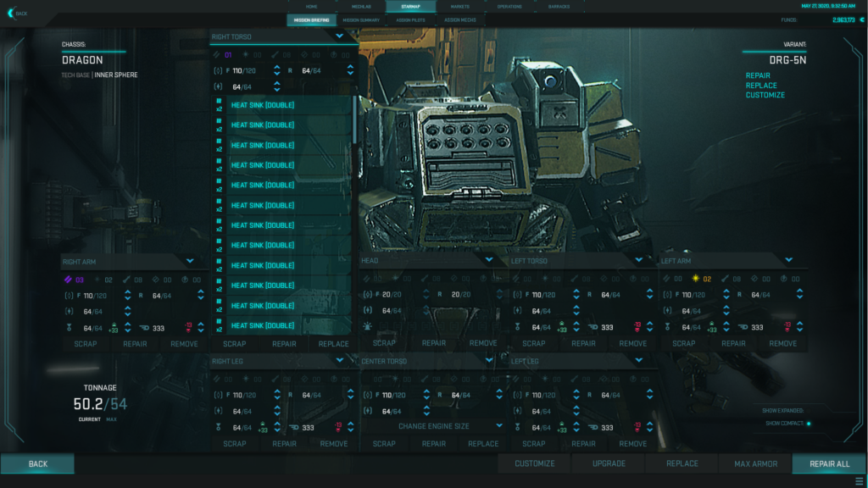
Task: Click the back arrow icon at top left
Action: tap(11, 13)
